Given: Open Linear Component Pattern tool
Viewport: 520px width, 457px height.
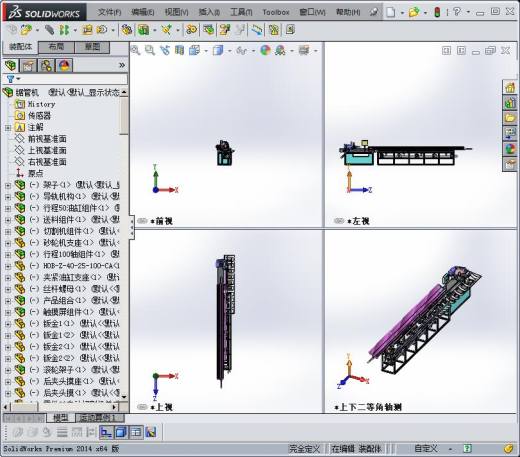Looking at the screenshot, I should tap(64, 30).
